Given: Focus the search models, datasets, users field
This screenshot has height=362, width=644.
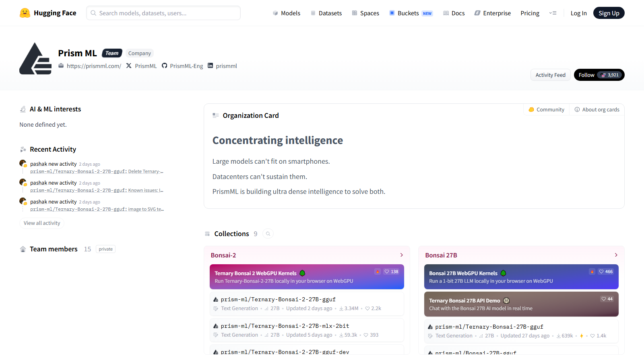Looking at the screenshot, I should [x=163, y=13].
